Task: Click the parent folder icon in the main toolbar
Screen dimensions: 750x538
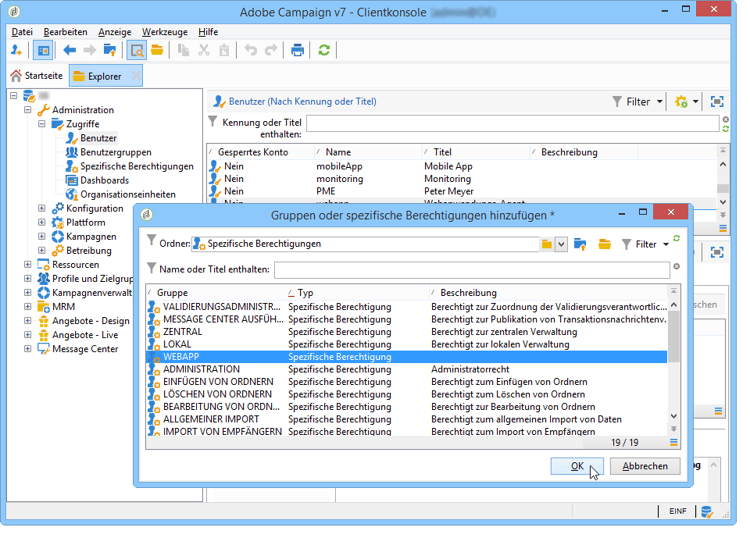Action: pos(110,50)
